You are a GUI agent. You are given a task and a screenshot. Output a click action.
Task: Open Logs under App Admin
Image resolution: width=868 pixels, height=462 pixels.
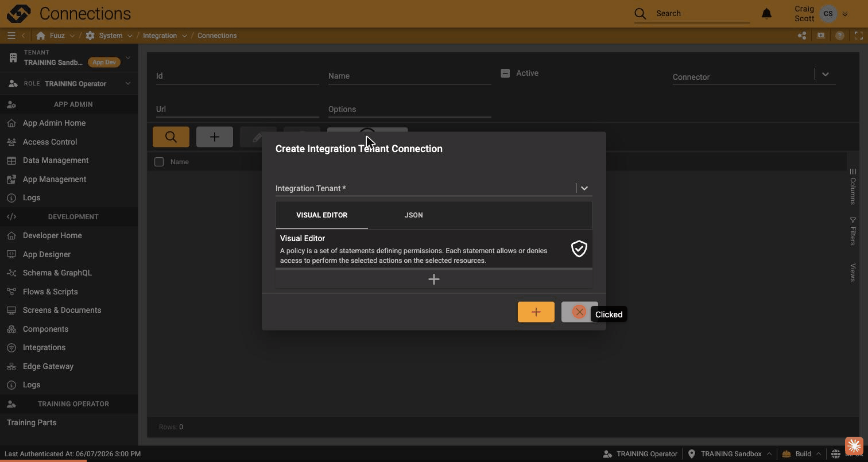32,197
